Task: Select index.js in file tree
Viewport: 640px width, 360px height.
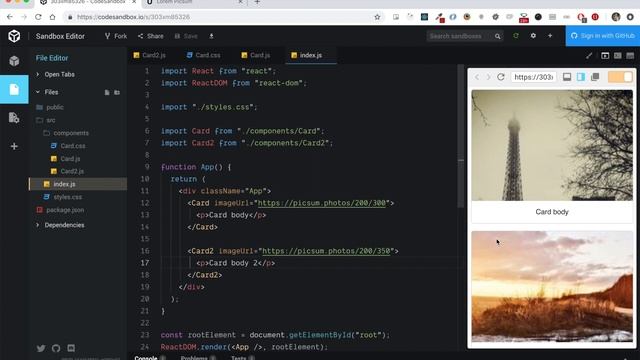Action: tap(78, 184)
